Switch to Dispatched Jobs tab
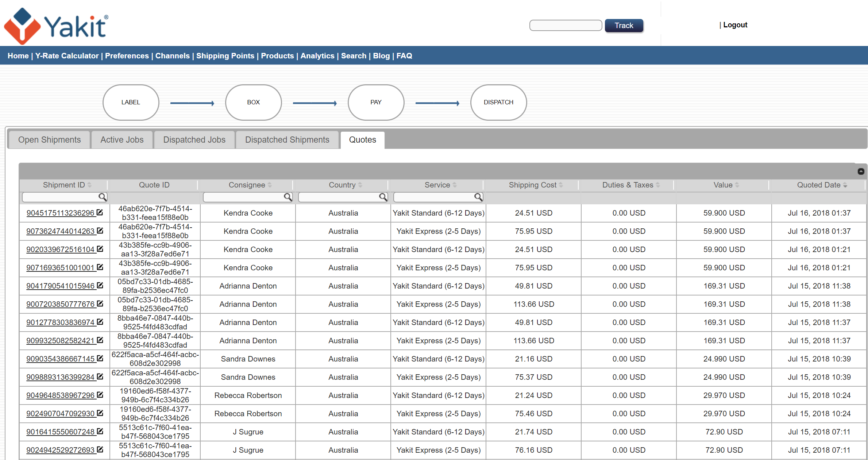The width and height of the screenshot is (868, 460). [194, 140]
